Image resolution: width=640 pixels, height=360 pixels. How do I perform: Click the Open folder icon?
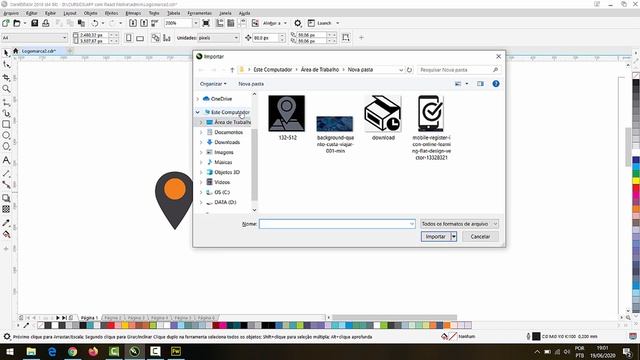coord(17,23)
